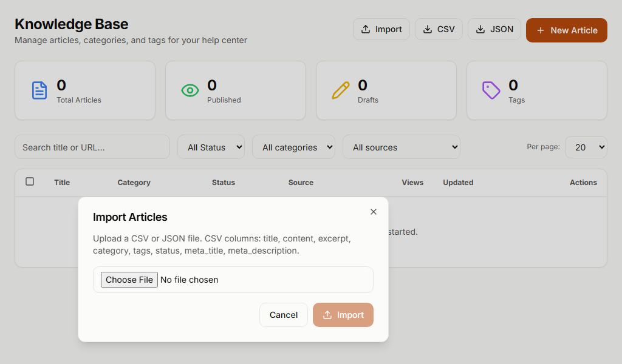
Task: Click the Knowledge Base heading
Action: click(72, 24)
